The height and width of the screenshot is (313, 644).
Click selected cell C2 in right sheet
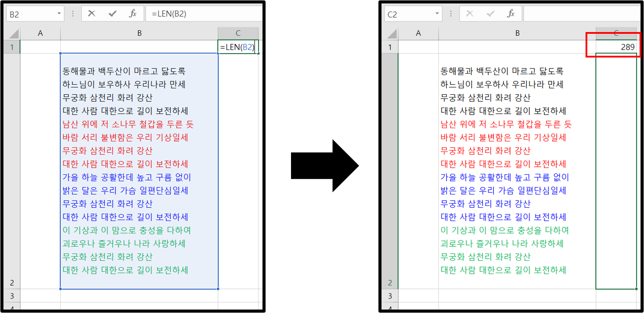[616, 171]
